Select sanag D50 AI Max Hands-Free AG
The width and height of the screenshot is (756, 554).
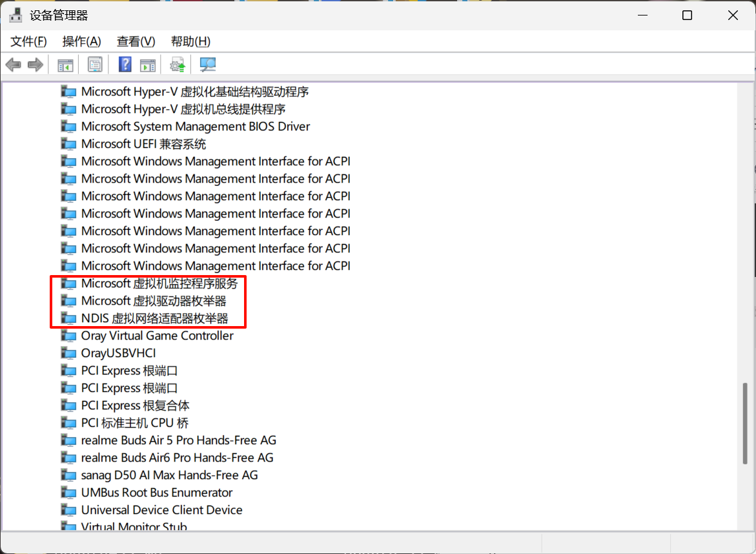point(169,475)
